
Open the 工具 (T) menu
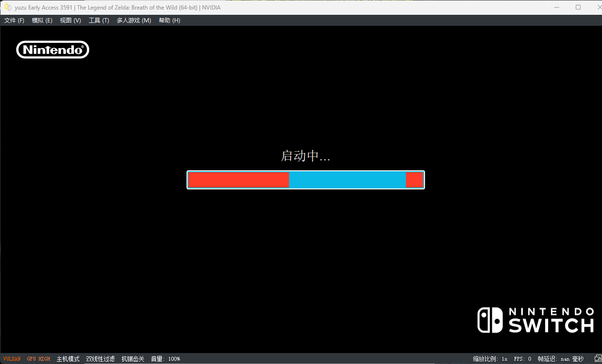99,21
